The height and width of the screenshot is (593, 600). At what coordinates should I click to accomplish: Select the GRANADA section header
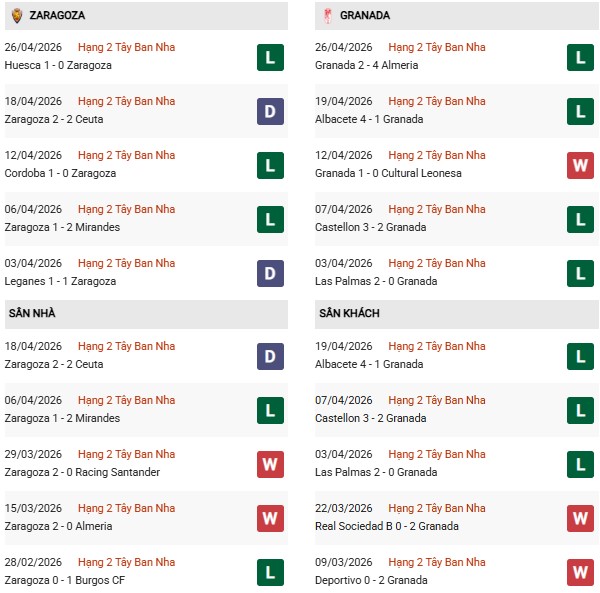point(365,16)
